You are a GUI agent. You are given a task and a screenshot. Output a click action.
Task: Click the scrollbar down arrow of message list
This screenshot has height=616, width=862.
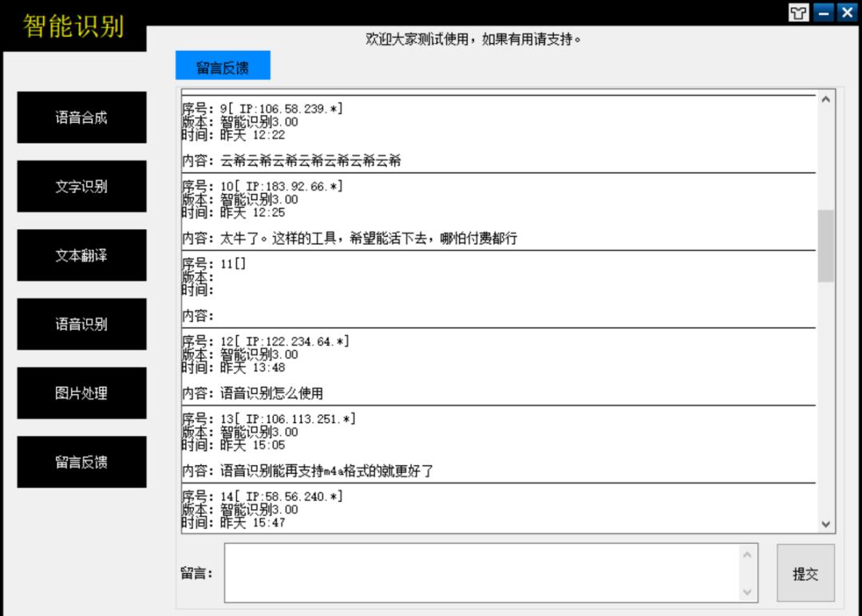pos(826,525)
